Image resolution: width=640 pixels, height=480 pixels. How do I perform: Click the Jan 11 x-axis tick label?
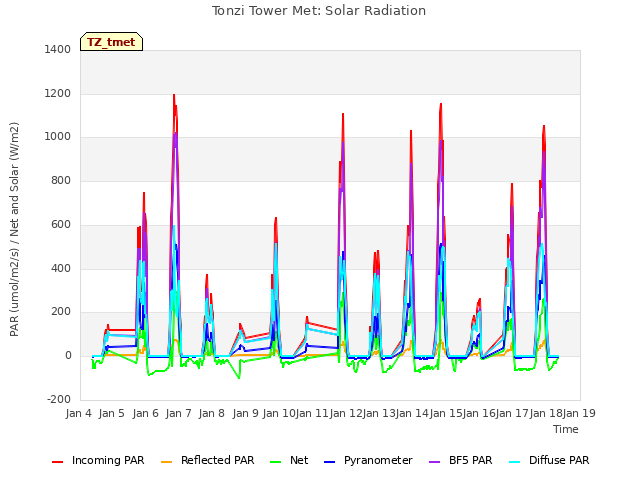coord(312,413)
